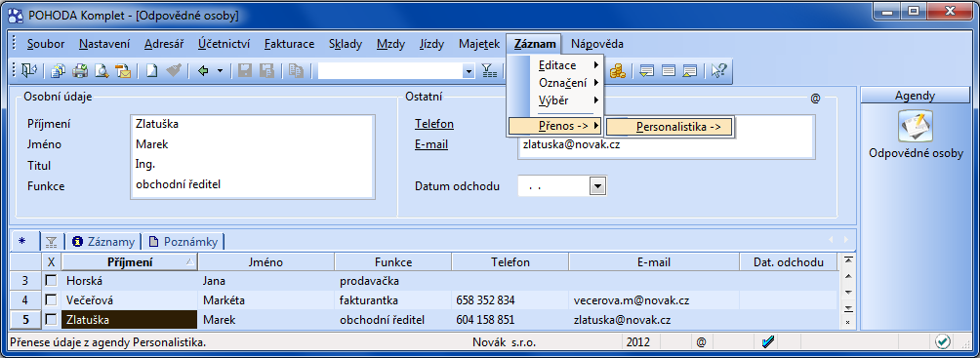Select the asterisk tab above table
980x358 pixels.
click(22, 241)
